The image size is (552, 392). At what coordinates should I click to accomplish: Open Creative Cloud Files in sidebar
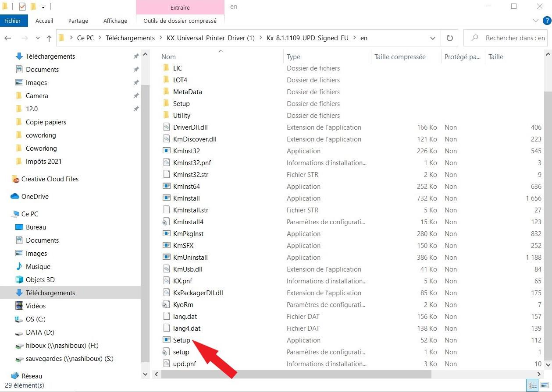click(50, 179)
